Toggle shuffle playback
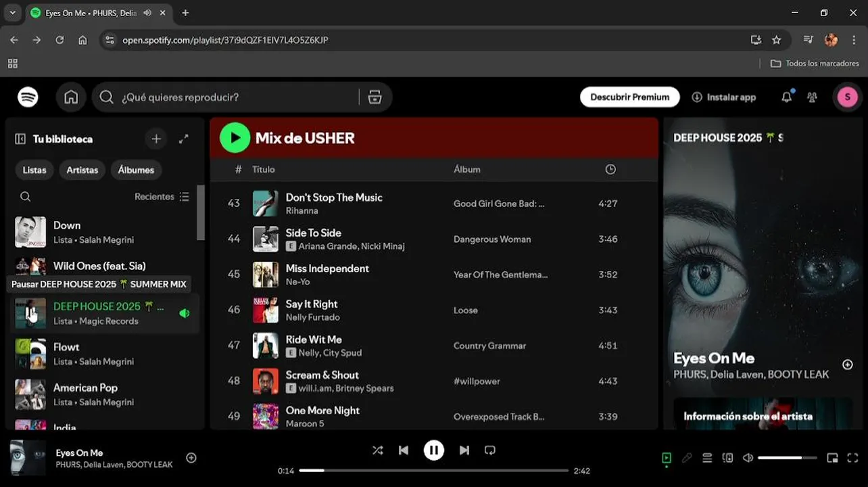This screenshot has height=487, width=868. (x=377, y=450)
